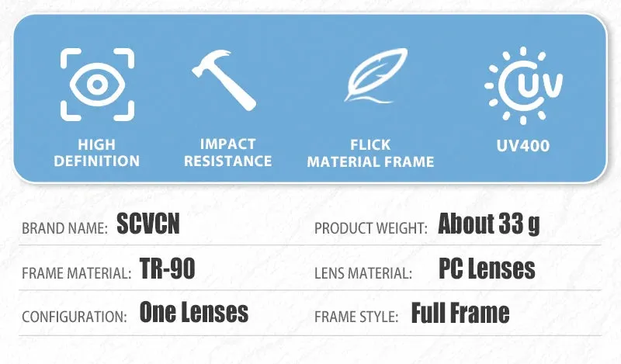This screenshot has width=621, height=364.
Task: Select the HIGH DEFINITION label
Action: click(96, 153)
